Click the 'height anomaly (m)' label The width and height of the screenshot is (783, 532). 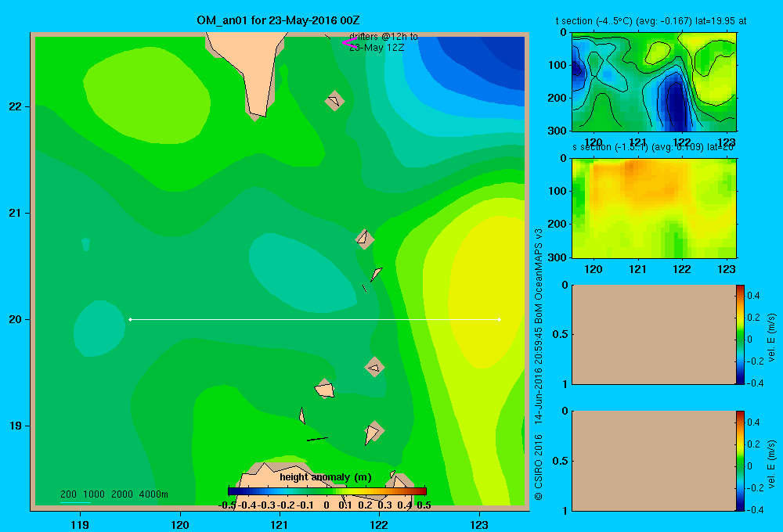[x=326, y=477]
